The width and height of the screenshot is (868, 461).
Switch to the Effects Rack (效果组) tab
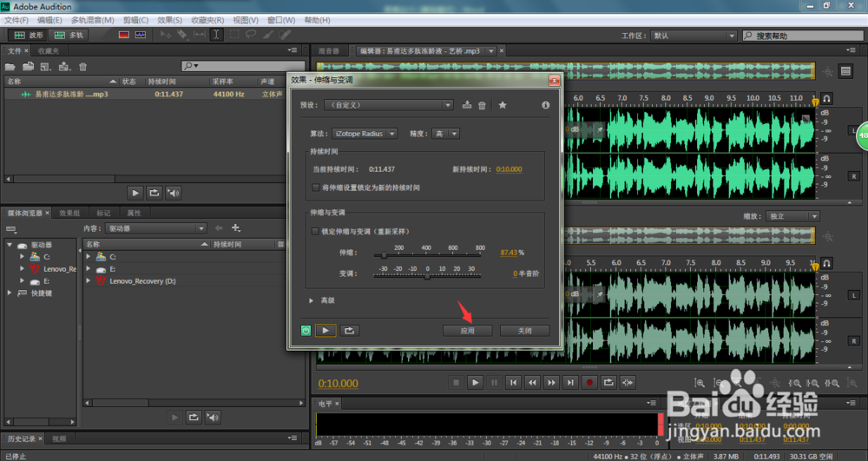click(x=69, y=213)
